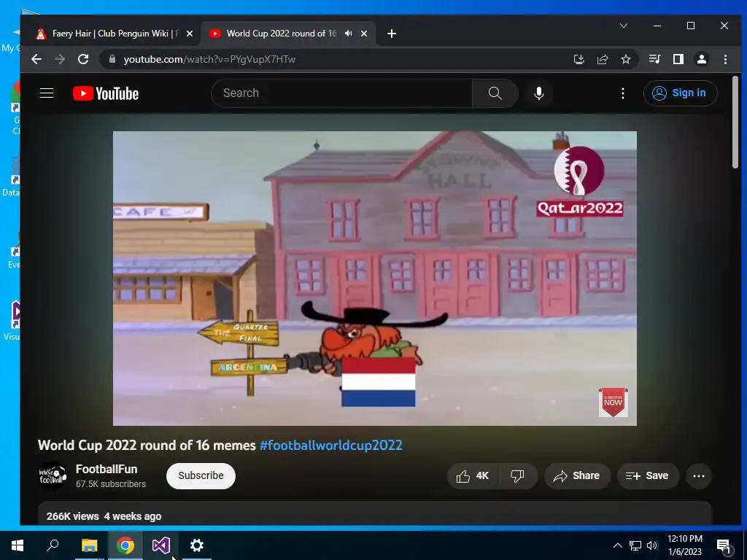Open the Windows notification center

click(x=724, y=545)
